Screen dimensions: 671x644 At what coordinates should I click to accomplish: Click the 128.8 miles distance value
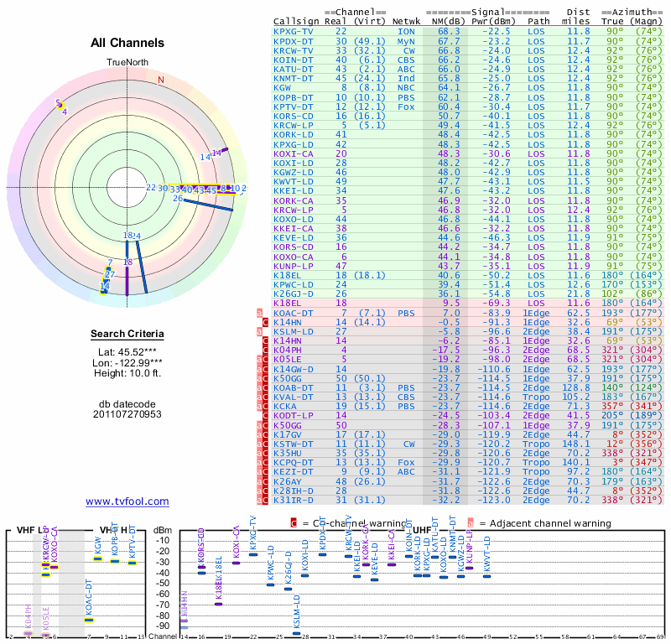(x=575, y=387)
